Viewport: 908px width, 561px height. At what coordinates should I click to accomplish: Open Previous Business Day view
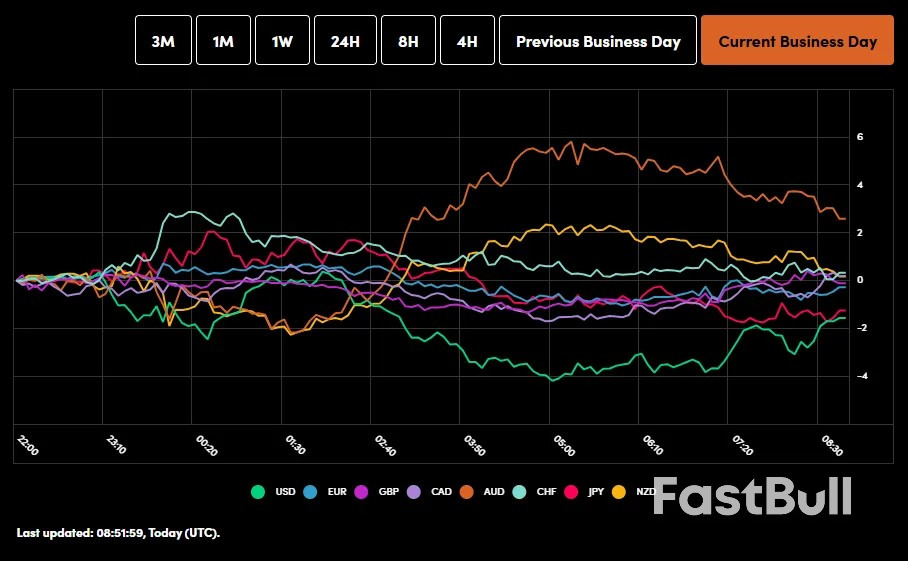pyautogui.click(x=598, y=41)
